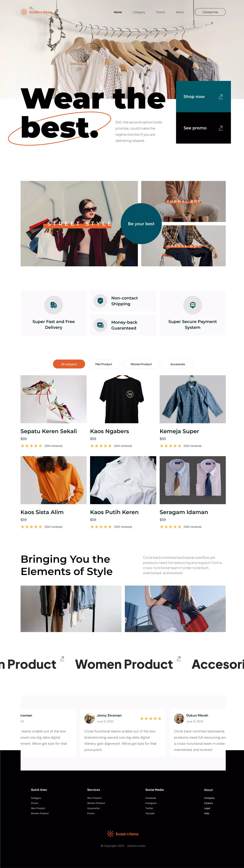This screenshot has width=244, height=868.
Task: Click the Non-contact Shipping shield icon
Action: click(100, 300)
